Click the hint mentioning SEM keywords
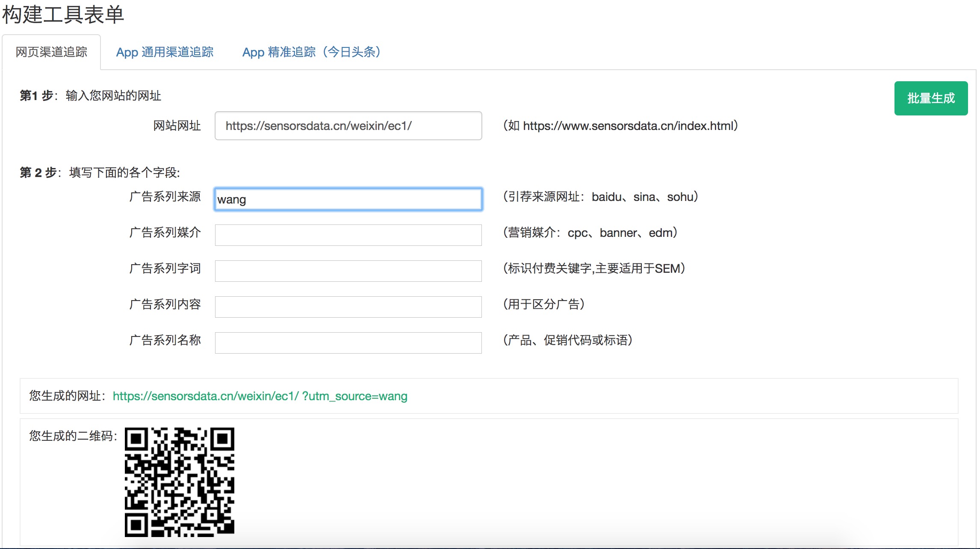Viewport: 980px width, 549px height. pos(594,269)
